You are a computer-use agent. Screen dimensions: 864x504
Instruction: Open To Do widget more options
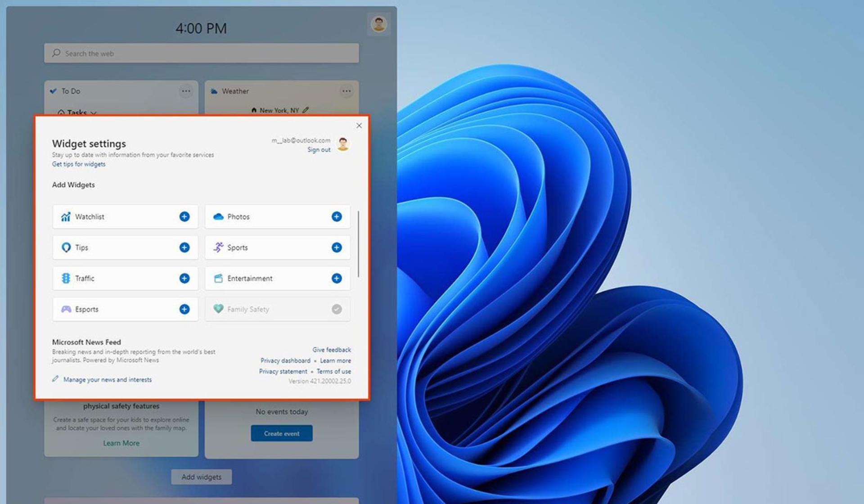(x=186, y=91)
